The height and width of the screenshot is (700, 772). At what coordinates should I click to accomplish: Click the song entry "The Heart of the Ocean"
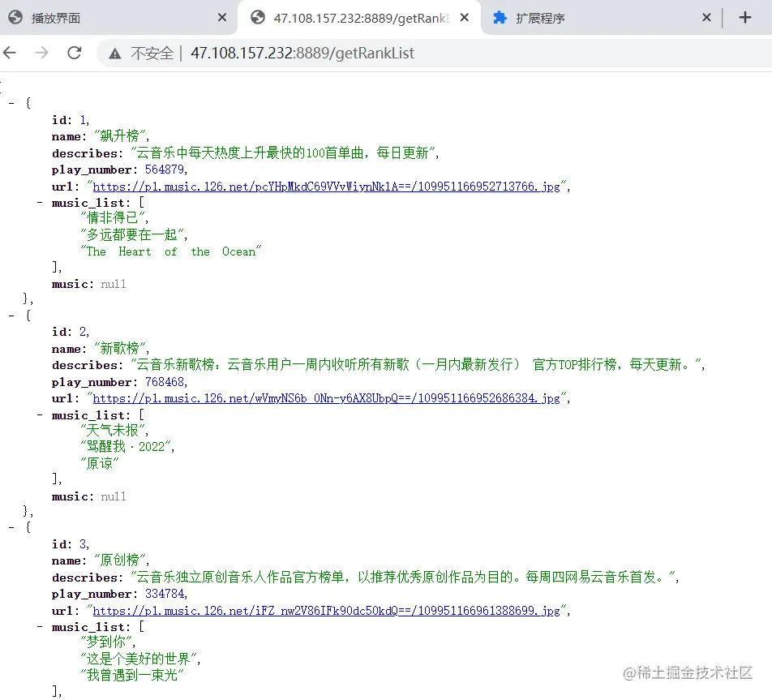click(171, 251)
